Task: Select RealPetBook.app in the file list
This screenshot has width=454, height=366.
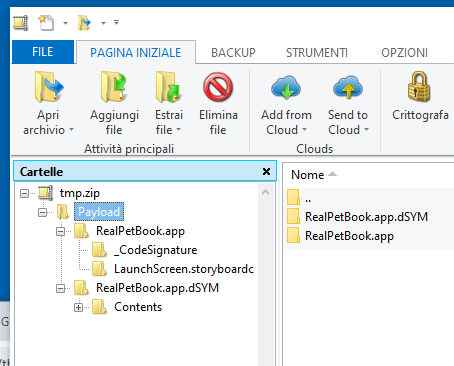Action: tap(349, 236)
